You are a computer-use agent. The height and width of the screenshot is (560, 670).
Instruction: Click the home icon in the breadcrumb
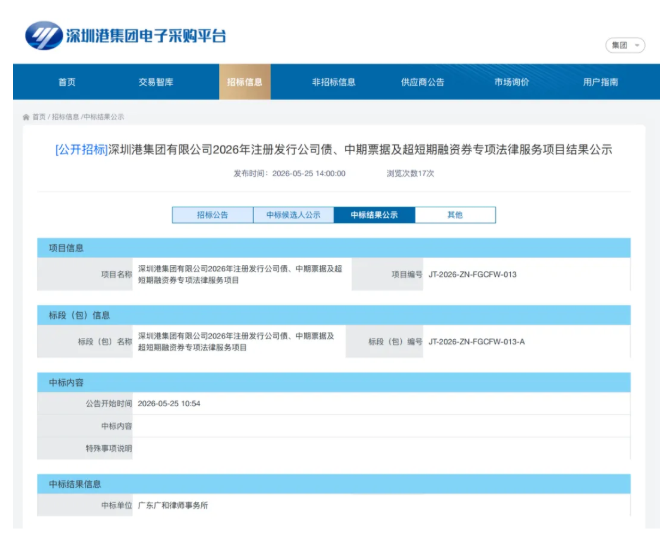click(26, 117)
